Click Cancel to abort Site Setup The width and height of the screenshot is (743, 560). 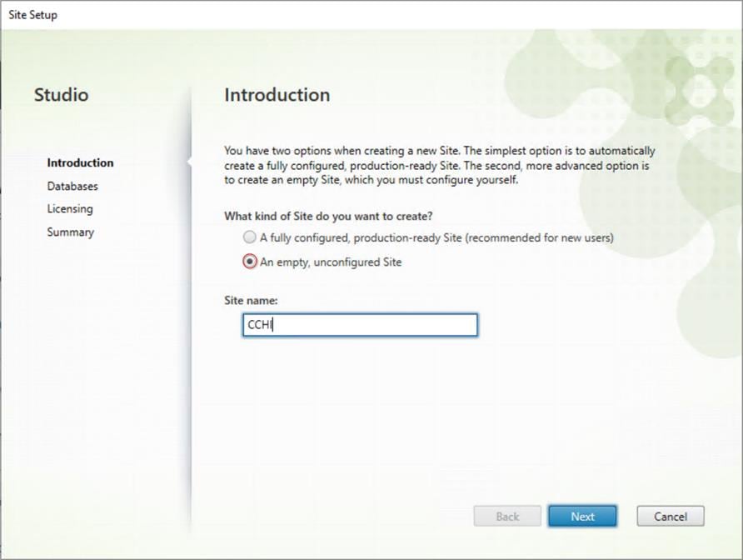coord(670,516)
